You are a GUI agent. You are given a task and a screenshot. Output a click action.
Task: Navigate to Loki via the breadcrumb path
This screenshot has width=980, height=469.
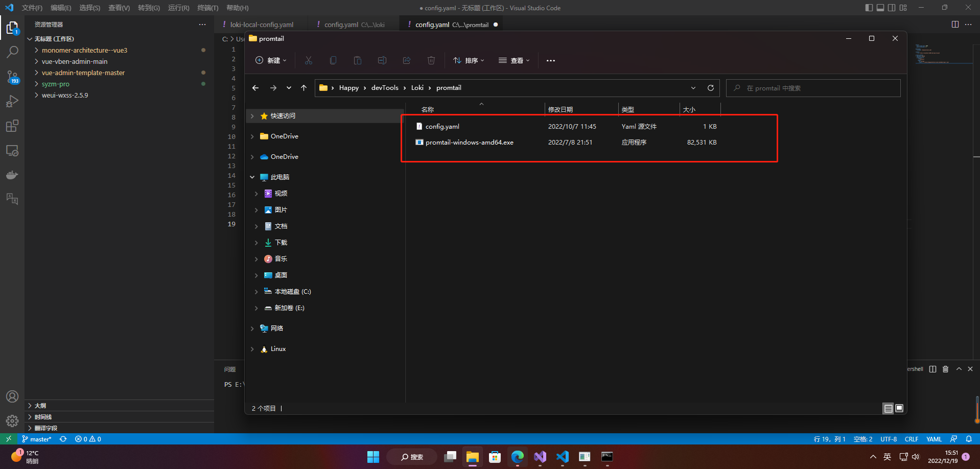tap(417, 87)
